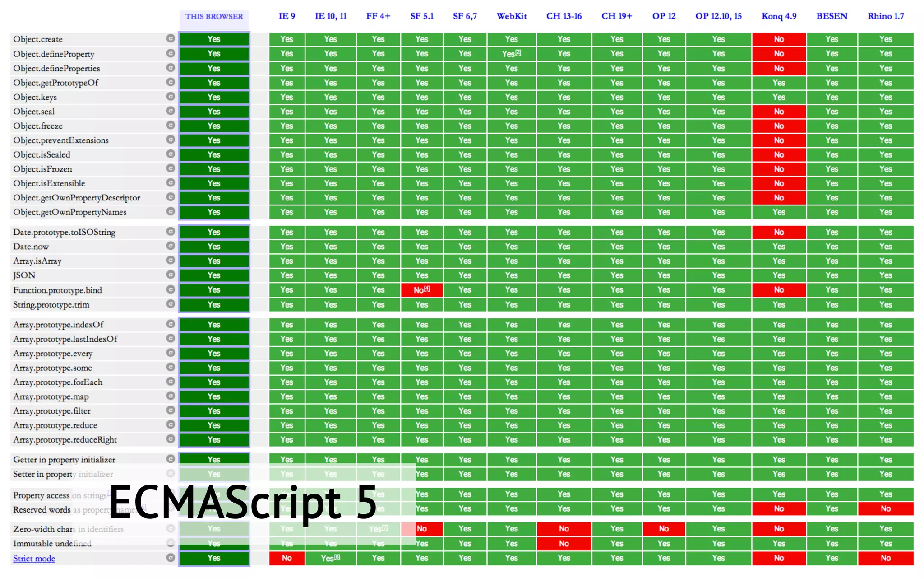
Task: Click the 'c' icon beside Array.prototype.some
Action: pos(171,367)
